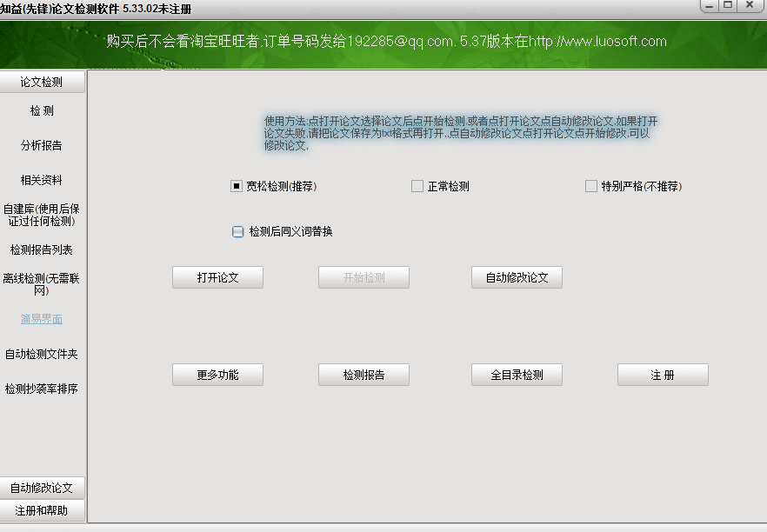Viewport: 767px width, 532px height.
Task: Open 分析报告 in the sidebar
Action: pos(42,145)
